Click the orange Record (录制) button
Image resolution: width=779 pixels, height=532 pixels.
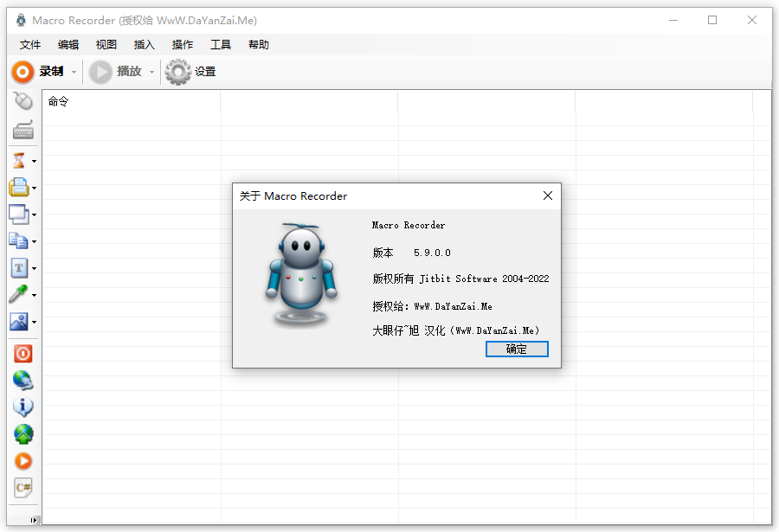coord(38,72)
